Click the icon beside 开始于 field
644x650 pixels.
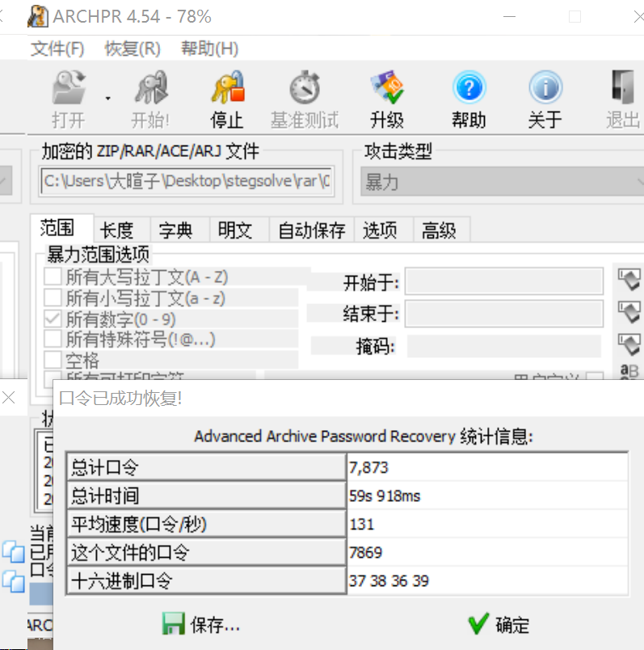629,280
